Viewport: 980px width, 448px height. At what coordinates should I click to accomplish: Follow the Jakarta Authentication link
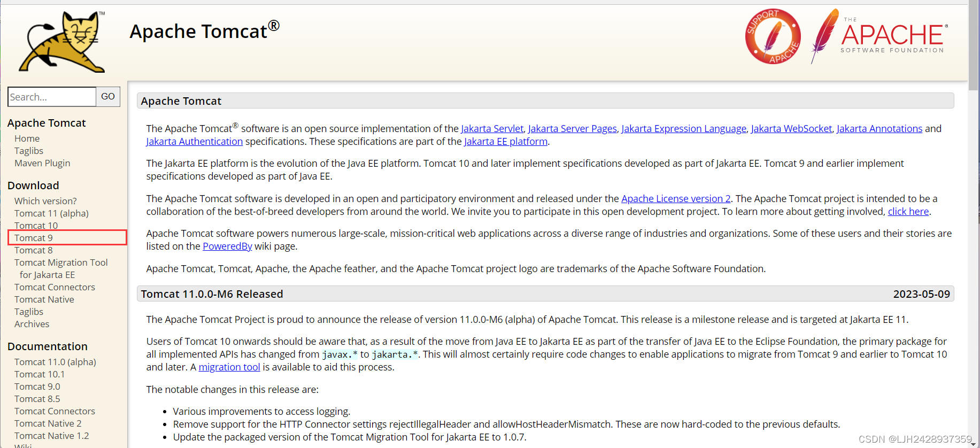195,141
